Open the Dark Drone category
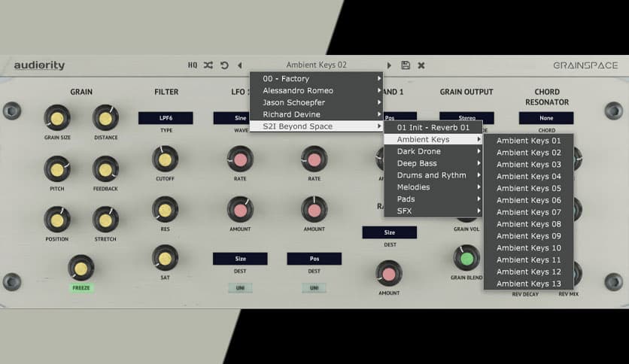Viewport: 629px width, 364px height. [x=433, y=151]
